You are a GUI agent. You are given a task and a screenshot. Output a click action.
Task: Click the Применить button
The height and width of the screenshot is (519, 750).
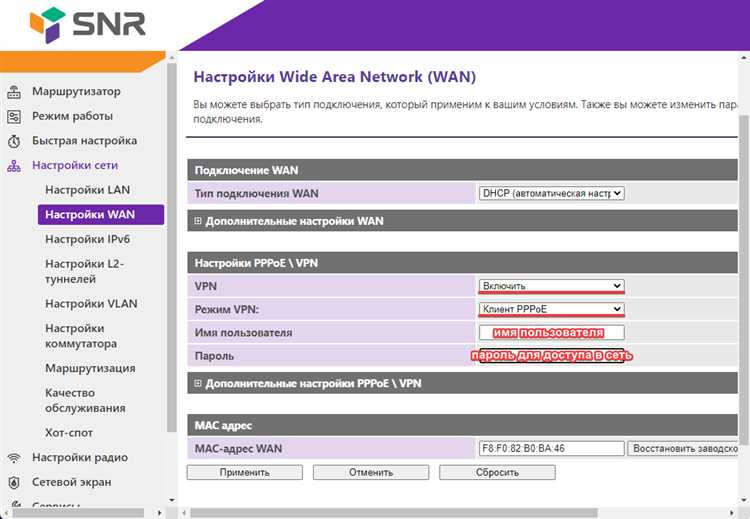tap(245, 472)
